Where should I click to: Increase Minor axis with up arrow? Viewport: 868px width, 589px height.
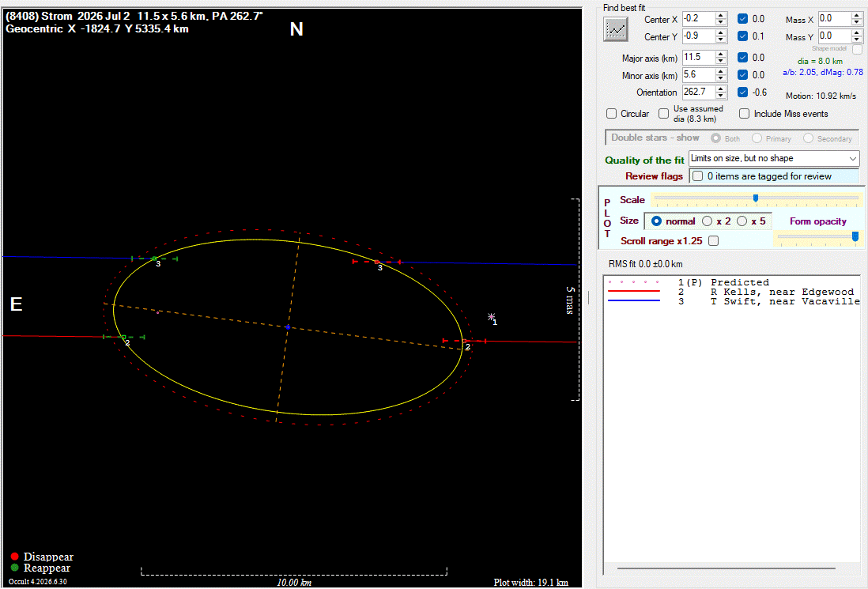(721, 71)
